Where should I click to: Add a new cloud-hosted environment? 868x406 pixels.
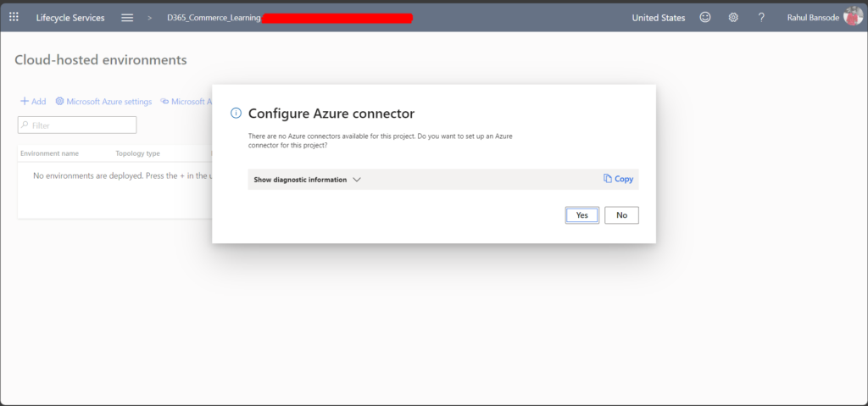click(x=33, y=102)
